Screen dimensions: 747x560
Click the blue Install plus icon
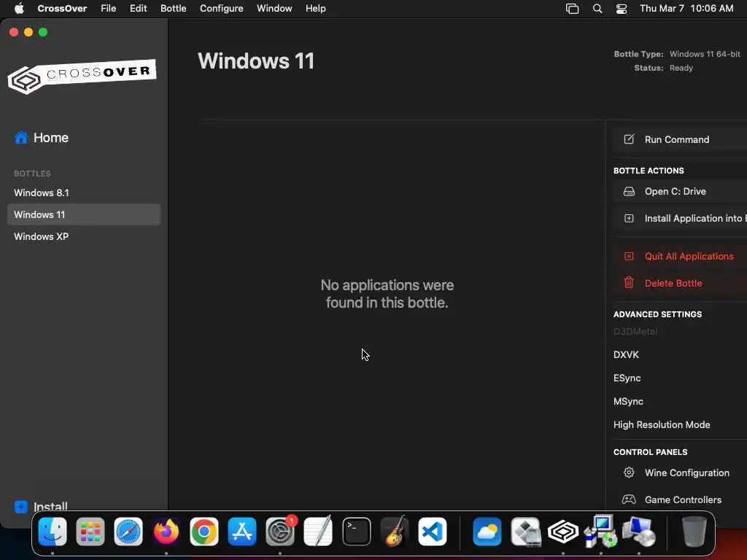coord(21,507)
